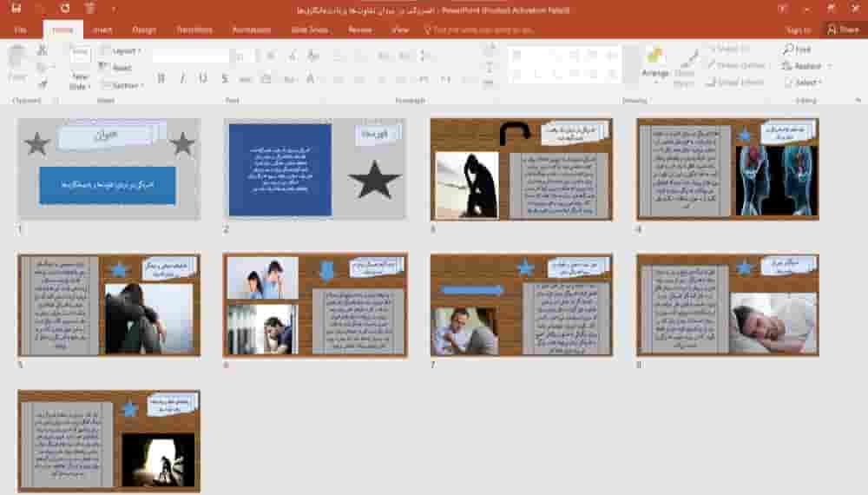Click the Save icon in title bar
Viewport: 868px width, 495px height.
(16, 8)
